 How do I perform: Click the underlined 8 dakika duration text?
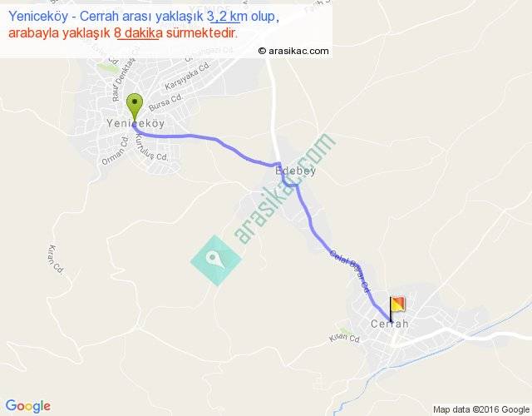pyautogui.click(x=138, y=33)
